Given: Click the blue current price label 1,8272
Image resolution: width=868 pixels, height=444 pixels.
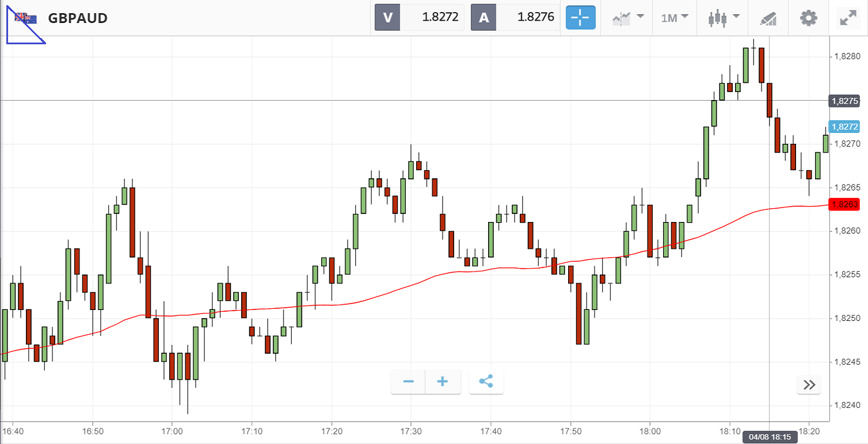Looking at the screenshot, I should [x=844, y=127].
